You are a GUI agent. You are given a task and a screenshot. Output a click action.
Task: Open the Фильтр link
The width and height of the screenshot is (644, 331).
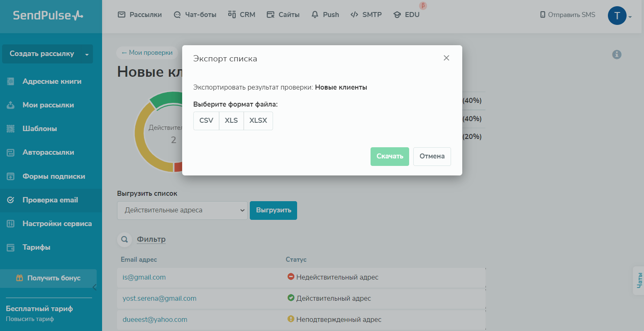151,239
